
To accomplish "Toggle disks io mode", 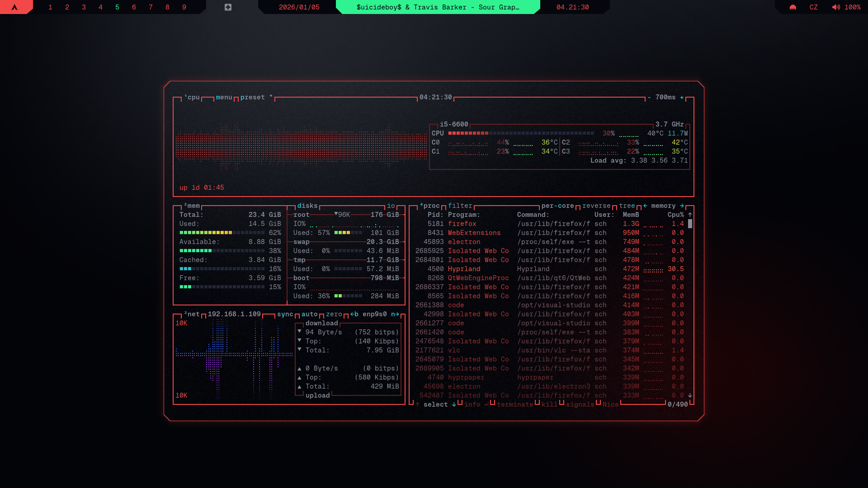I will [391, 206].
